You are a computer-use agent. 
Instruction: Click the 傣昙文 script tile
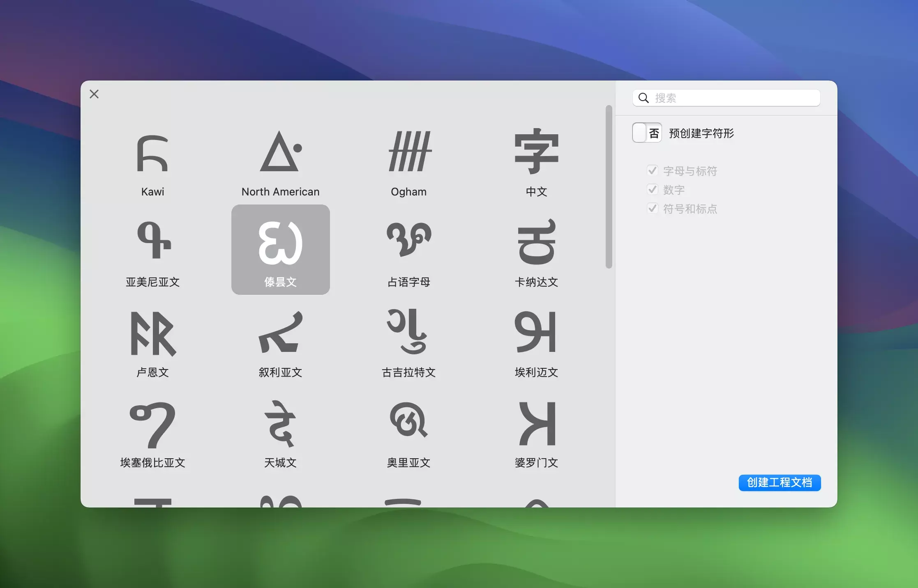point(280,250)
